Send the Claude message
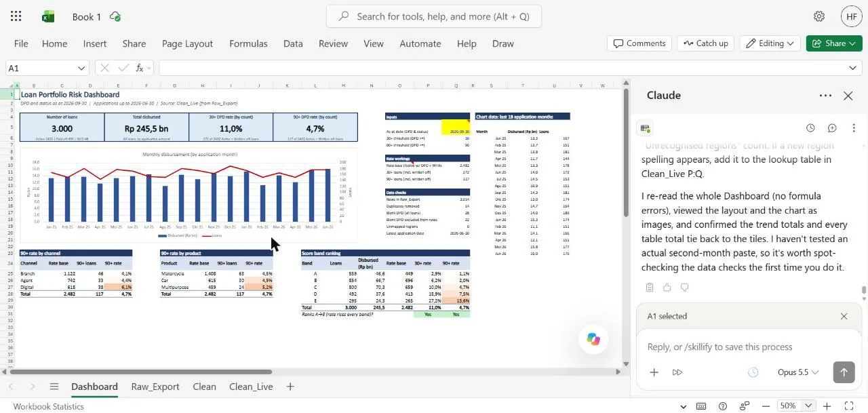The height and width of the screenshot is (413, 868). click(x=844, y=372)
